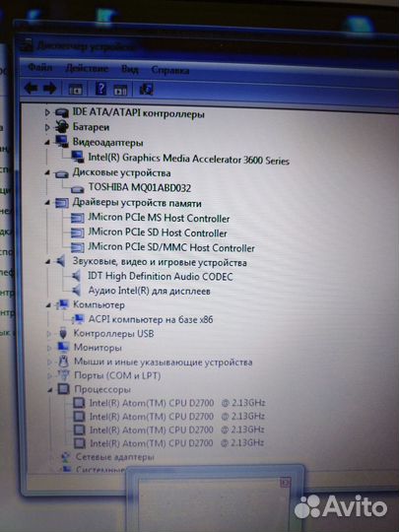
Task: Click the Help question mark toolbar icon
Action: (100, 89)
